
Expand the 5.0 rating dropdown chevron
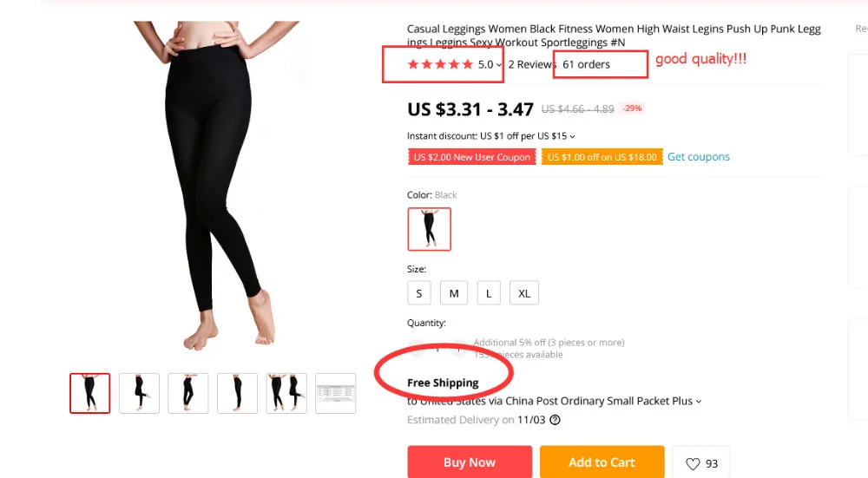coord(499,65)
